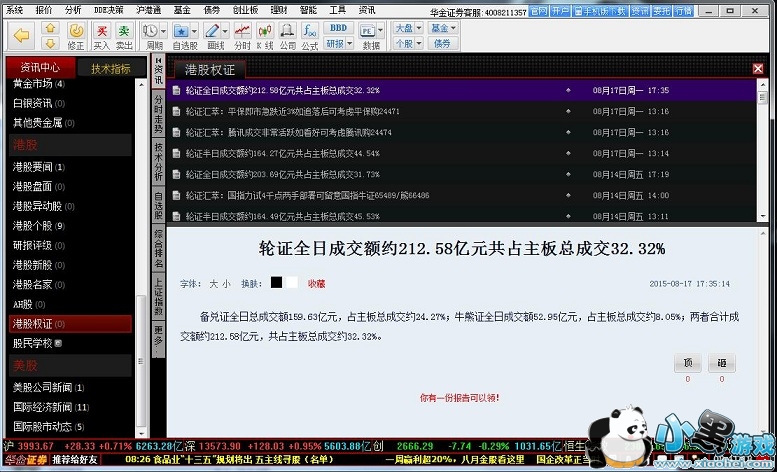Select 黄金市场 in the sidebar
777x472 pixels.
pos(39,84)
